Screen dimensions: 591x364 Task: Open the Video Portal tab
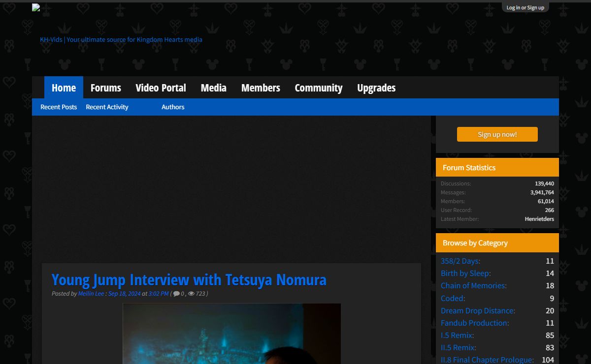(161, 88)
